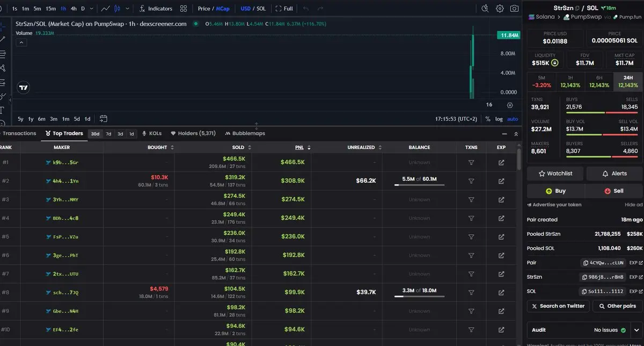The height and width of the screenshot is (346, 644).
Task: Open the chart layout grid icon
Action: (x=184, y=9)
